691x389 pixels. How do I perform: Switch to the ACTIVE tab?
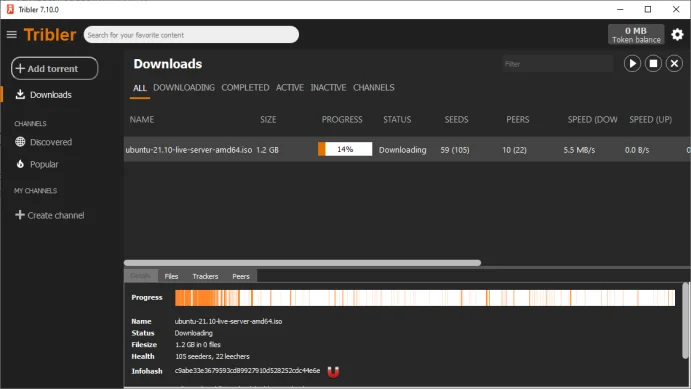[x=290, y=88]
